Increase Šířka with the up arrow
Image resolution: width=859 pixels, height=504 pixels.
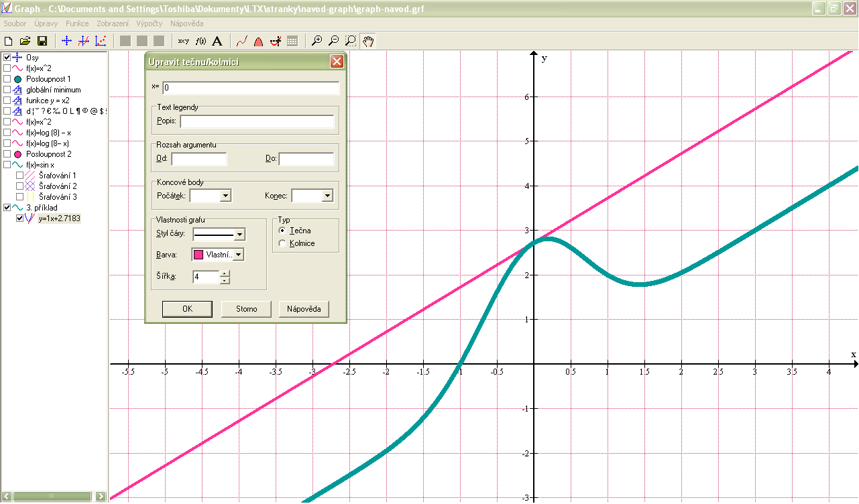225,273
